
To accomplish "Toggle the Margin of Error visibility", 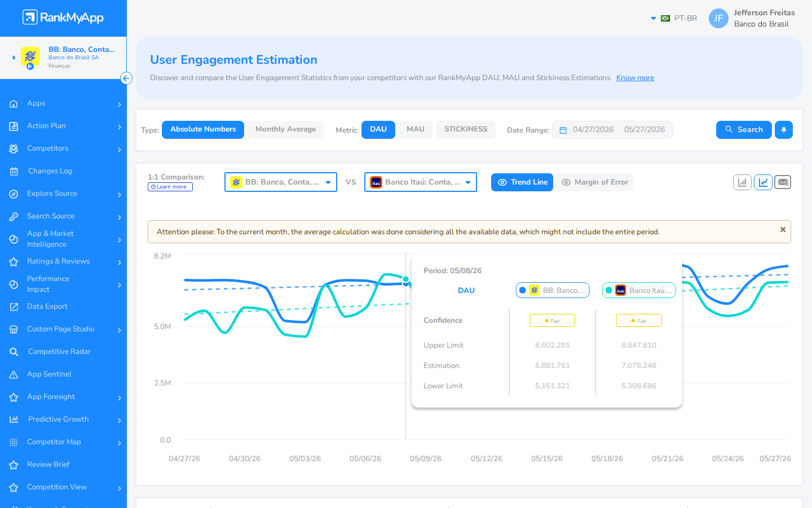I will (x=595, y=182).
